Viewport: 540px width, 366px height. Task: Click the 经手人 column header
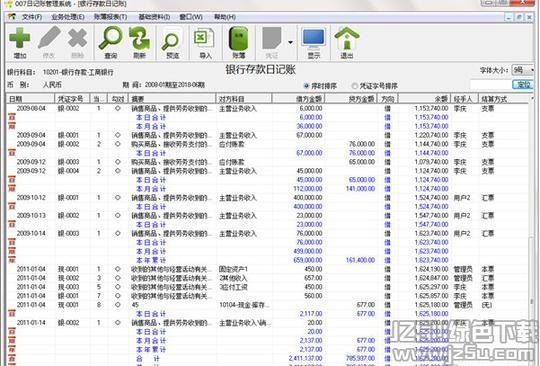(x=465, y=99)
